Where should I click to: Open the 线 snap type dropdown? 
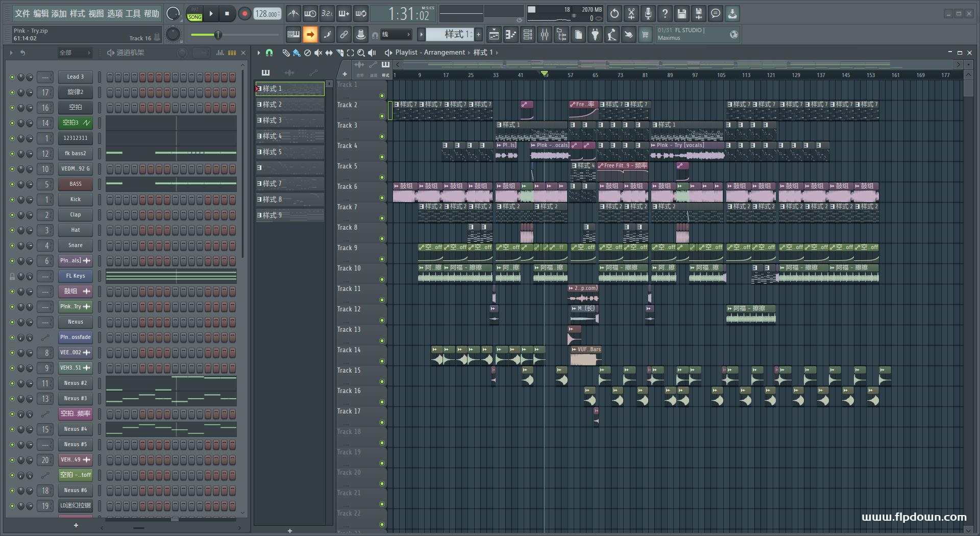[x=396, y=35]
